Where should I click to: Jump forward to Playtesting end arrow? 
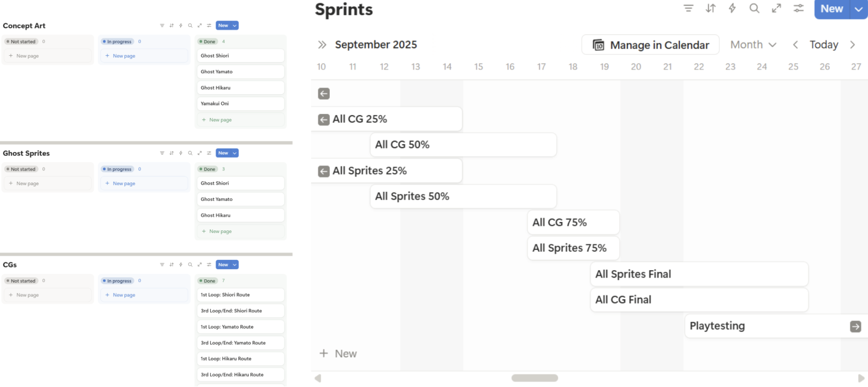(855, 327)
